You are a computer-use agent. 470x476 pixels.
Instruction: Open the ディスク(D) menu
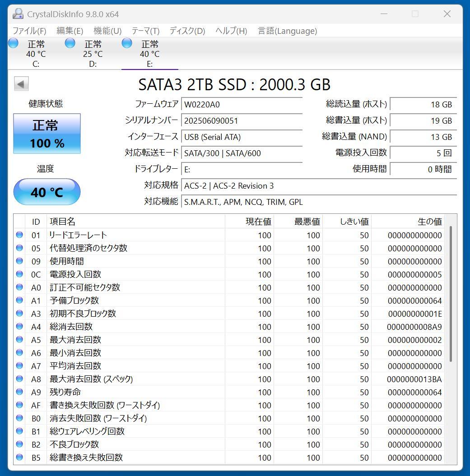pyautogui.click(x=187, y=31)
